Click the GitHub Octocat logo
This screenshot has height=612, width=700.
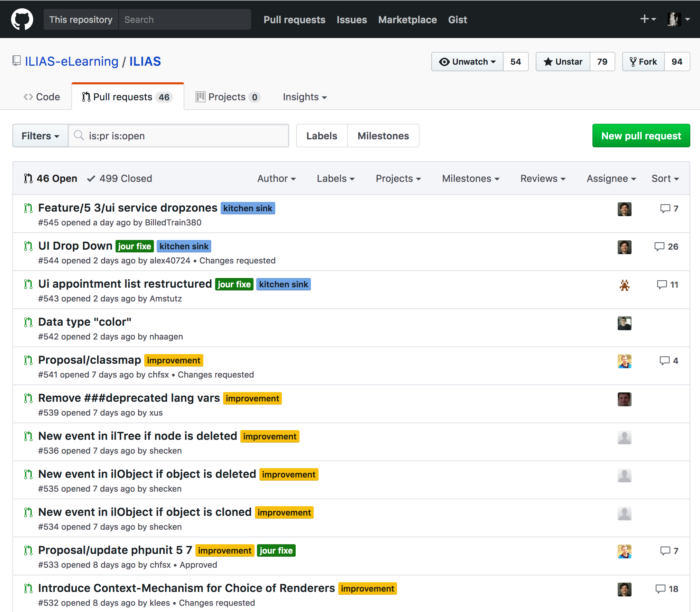click(x=22, y=19)
